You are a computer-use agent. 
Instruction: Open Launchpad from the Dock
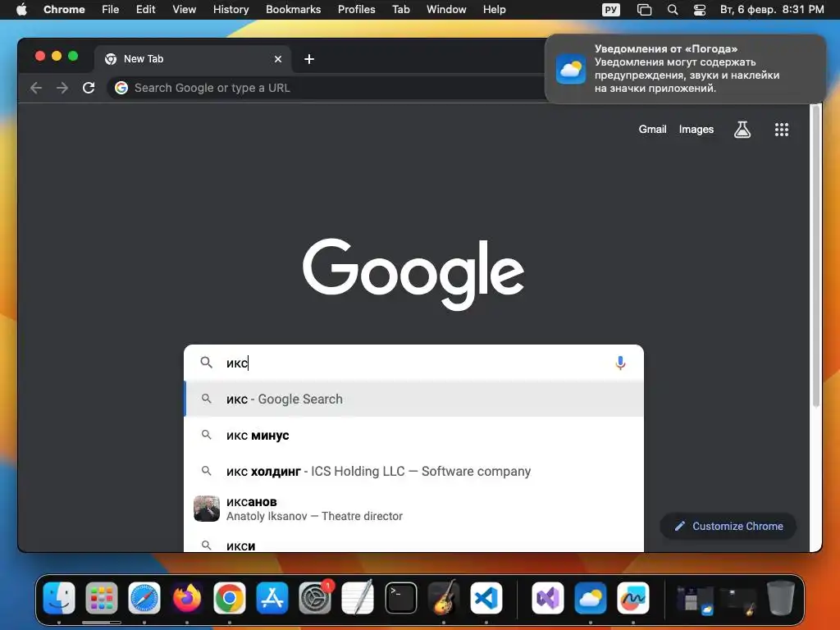click(101, 598)
